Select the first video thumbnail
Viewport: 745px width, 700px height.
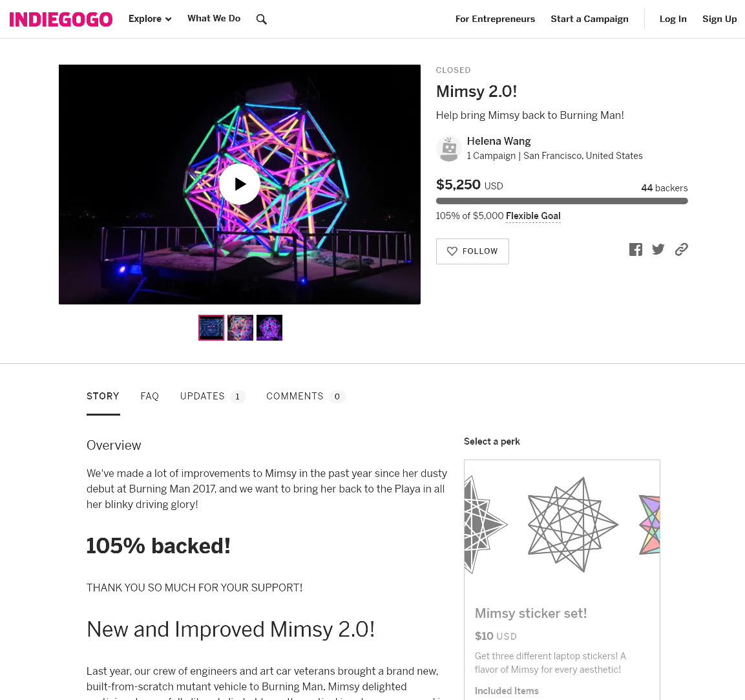(x=211, y=328)
